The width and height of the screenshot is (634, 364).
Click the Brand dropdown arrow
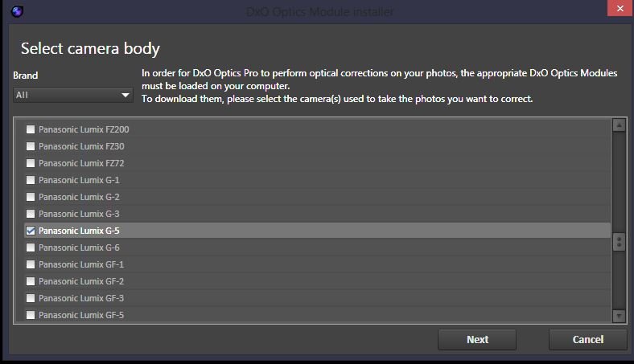pos(126,95)
